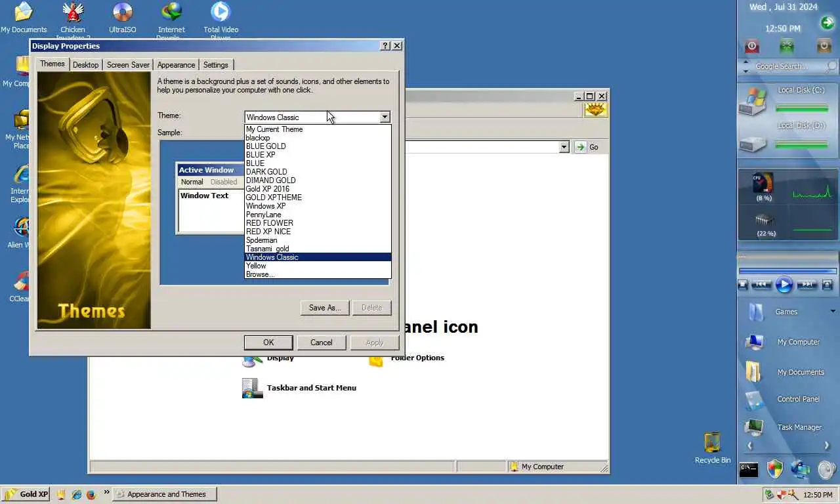Switch to the Appearance tab
840x504 pixels.
point(176,65)
